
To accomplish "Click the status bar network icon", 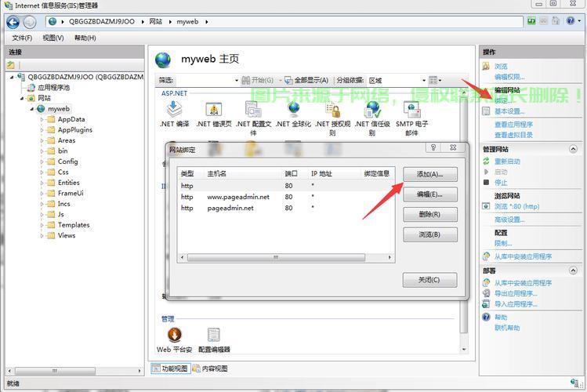I will (x=574, y=383).
